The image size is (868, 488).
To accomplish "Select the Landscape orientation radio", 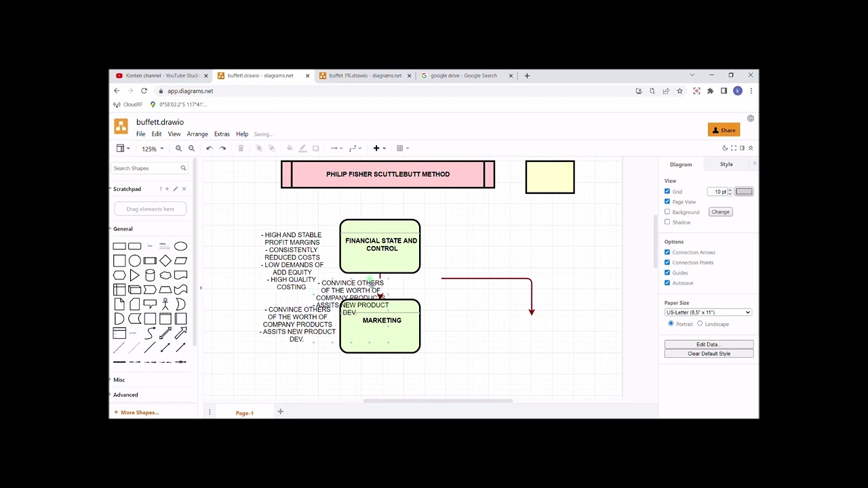I will (x=700, y=323).
